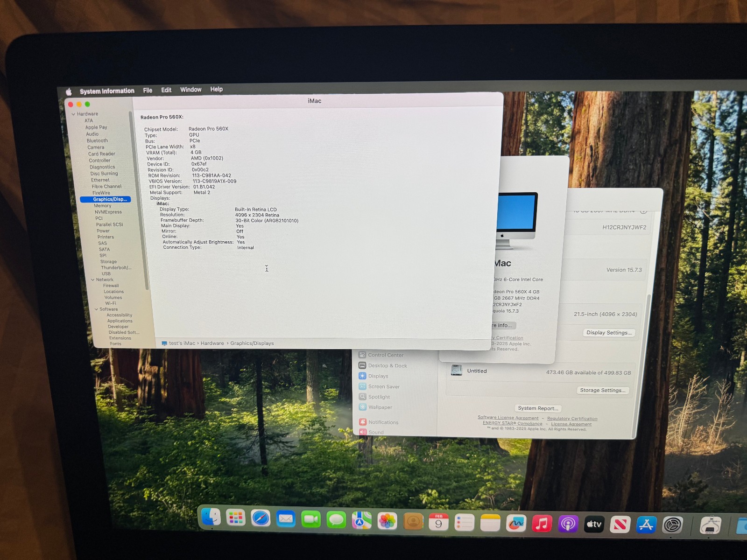This screenshot has height=560, width=747.
Task: Click "4096 x 2304 Retina" resolution value
Action: pos(257,215)
